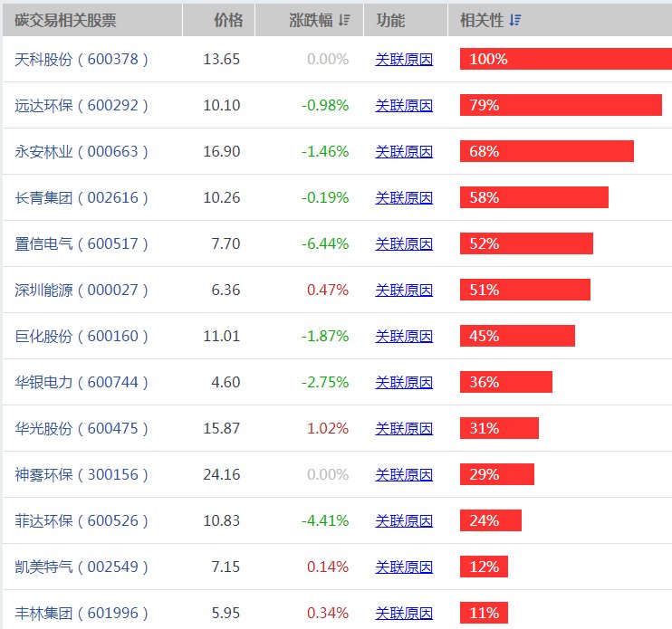Click the 79% correlation bar
Screen dimensions: 672x629
[x=561, y=105]
